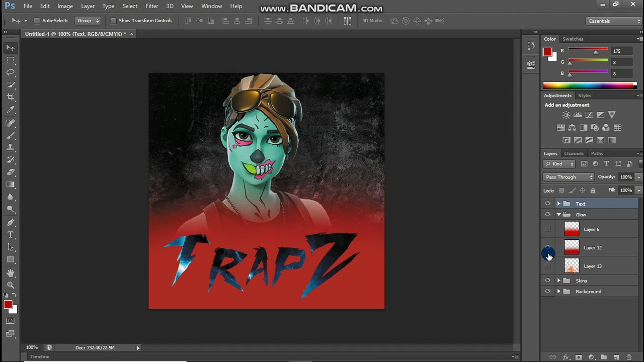Toggle Quick Mask mode icon

click(x=11, y=321)
